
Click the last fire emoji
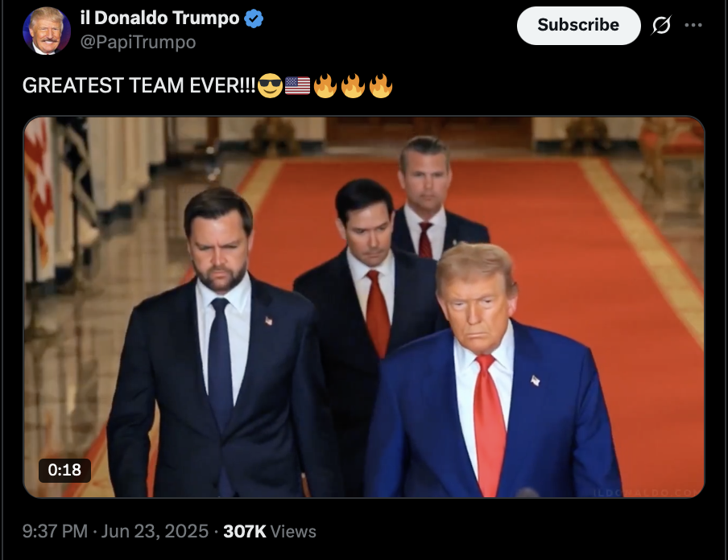pyautogui.click(x=381, y=86)
